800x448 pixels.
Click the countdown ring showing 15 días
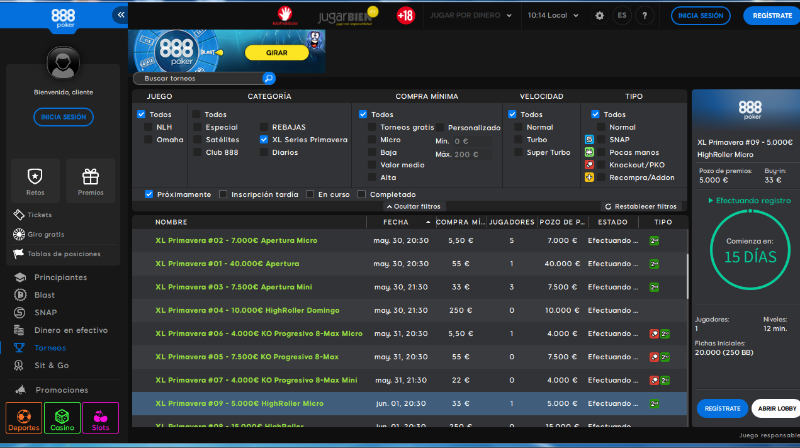[x=750, y=250]
